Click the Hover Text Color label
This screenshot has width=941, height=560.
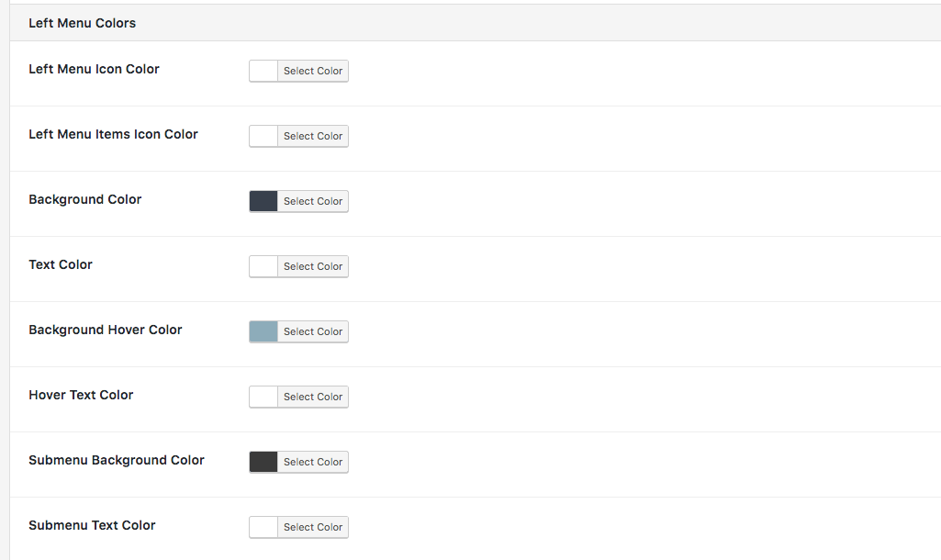click(81, 395)
